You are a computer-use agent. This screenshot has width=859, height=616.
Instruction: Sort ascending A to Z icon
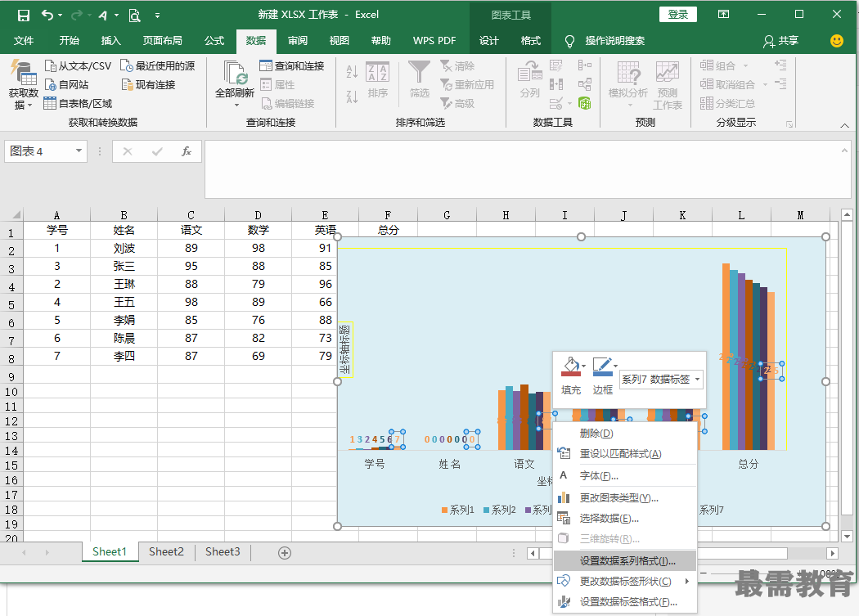[352, 71]
